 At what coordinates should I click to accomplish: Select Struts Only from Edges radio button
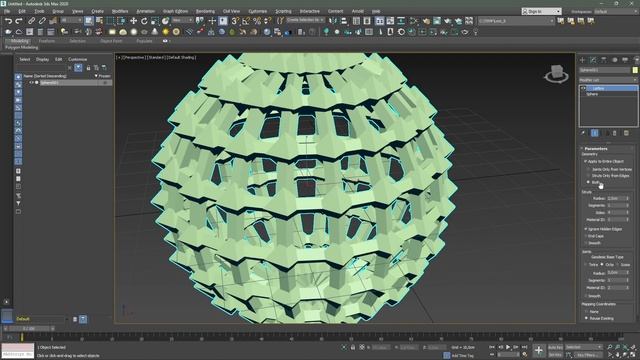(x=588, y=176)
